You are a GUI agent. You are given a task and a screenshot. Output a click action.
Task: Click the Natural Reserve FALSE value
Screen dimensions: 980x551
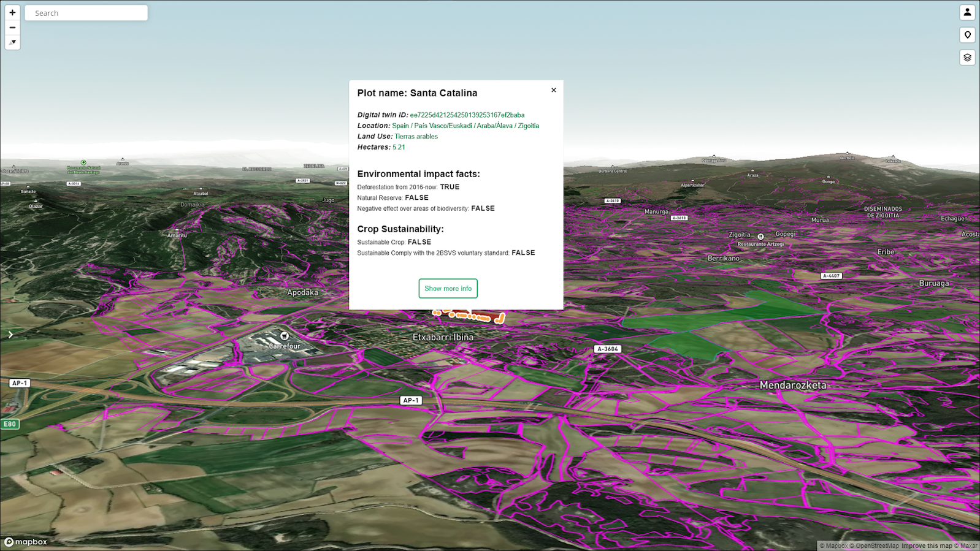417,198
